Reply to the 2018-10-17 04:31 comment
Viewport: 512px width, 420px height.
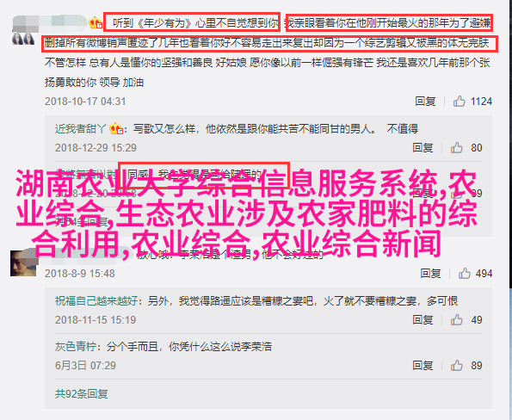[x=425, y=102]
